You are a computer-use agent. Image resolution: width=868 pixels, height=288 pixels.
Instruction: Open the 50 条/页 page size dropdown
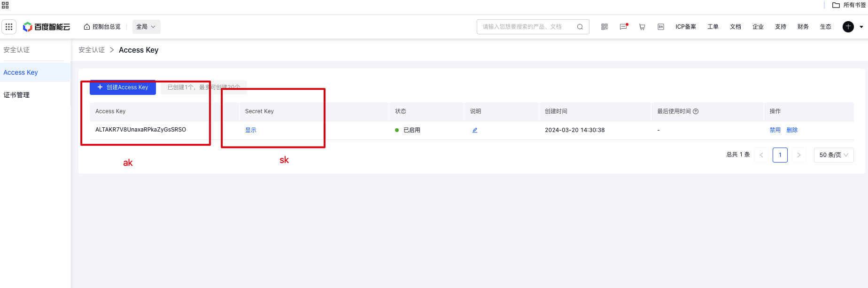[x=834, y=155]
